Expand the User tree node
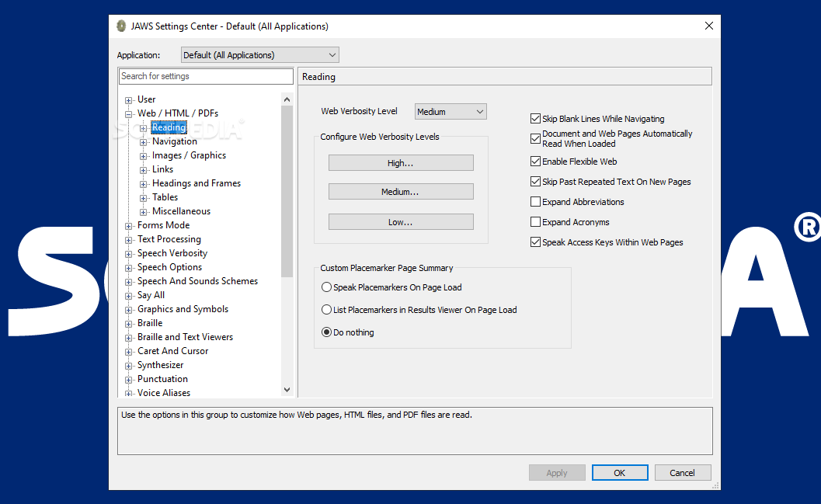821x504 pixels. (x=128, y=100)
